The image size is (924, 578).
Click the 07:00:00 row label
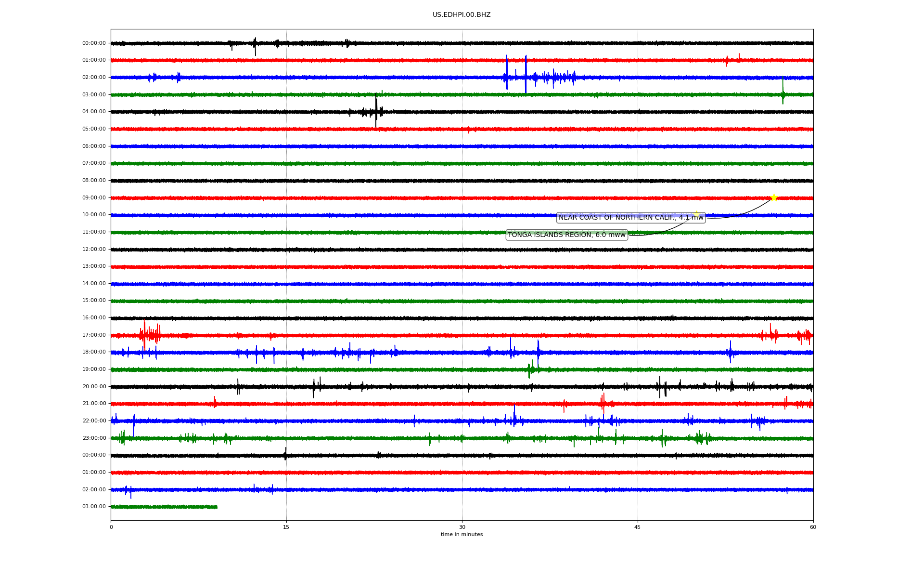(x=94, y=163)
